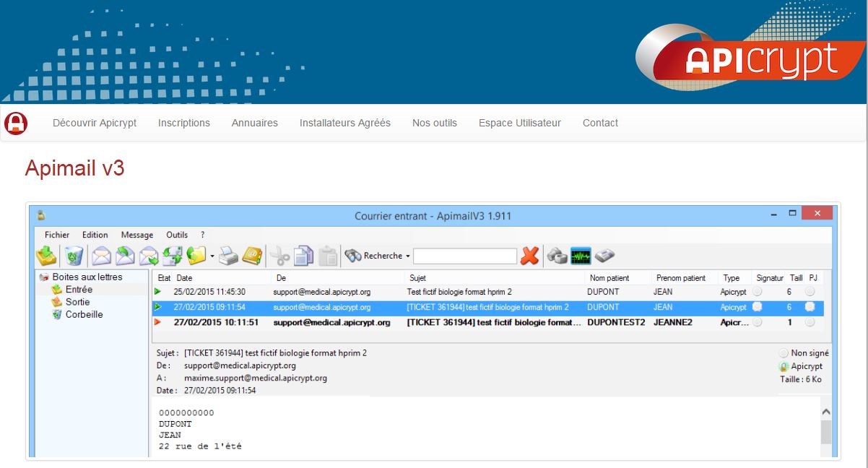
Task: Click the red X clear search icon
Action: click(530, 256)
